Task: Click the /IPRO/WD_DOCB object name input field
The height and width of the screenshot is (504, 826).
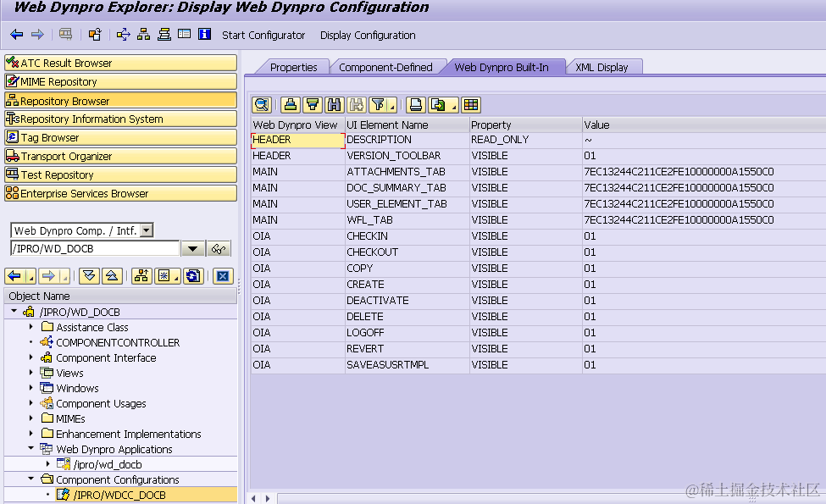Action: tap(96, 248)
